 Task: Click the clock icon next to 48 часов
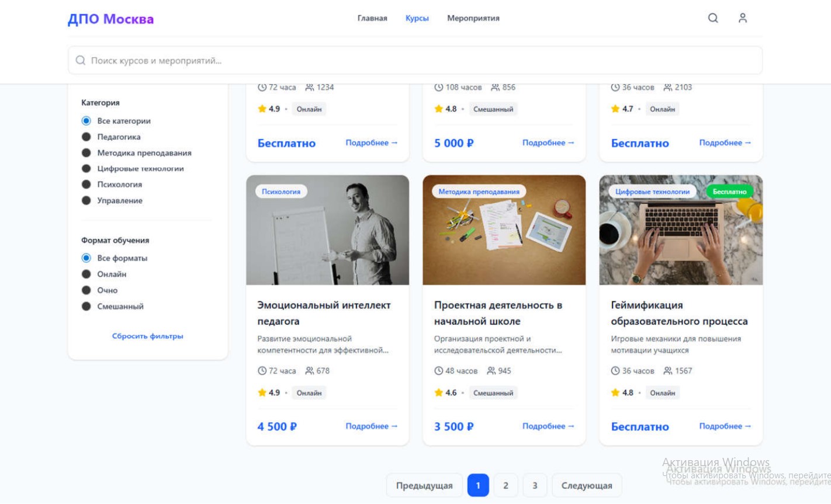439,371
